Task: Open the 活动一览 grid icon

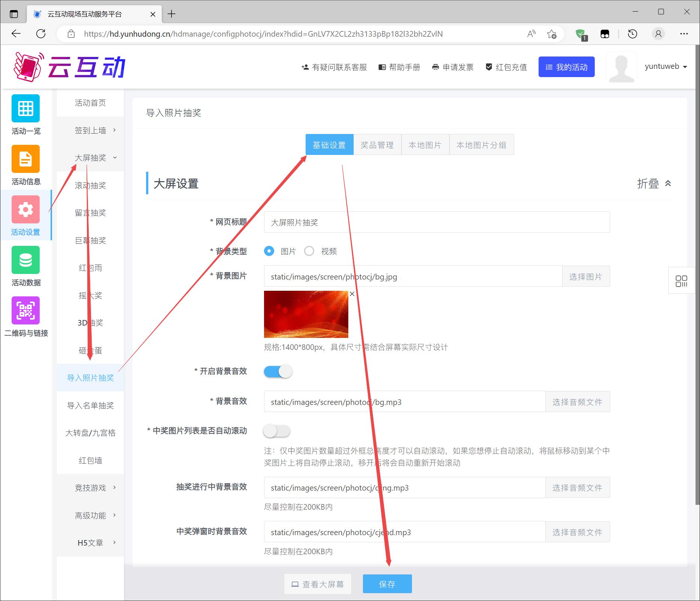Action: click(x=25, y=109)
